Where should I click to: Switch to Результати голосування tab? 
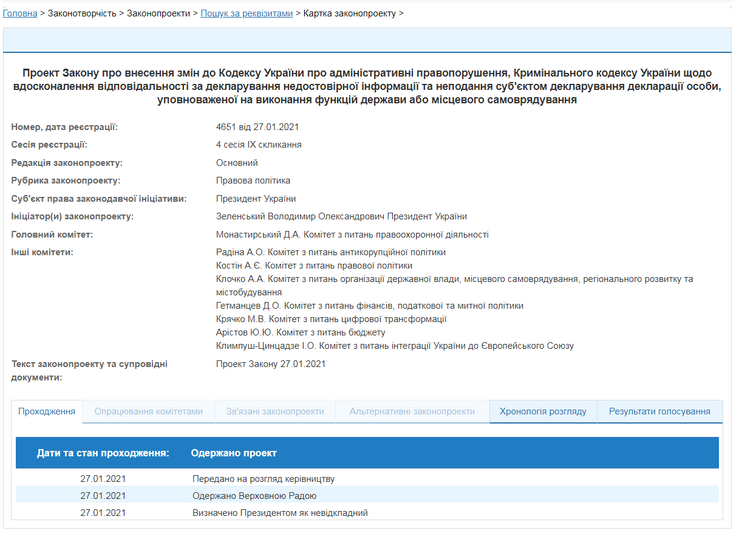pyautogui.click(x=659, y=411)
